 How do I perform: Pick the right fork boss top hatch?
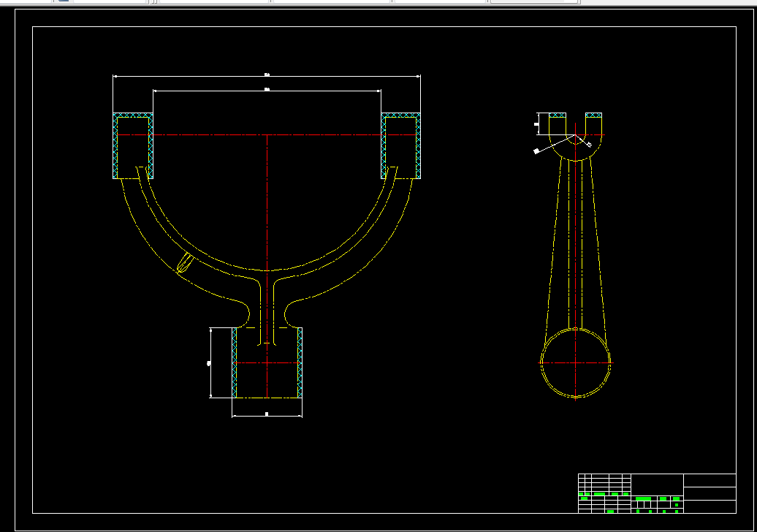[x=400, y=115]
